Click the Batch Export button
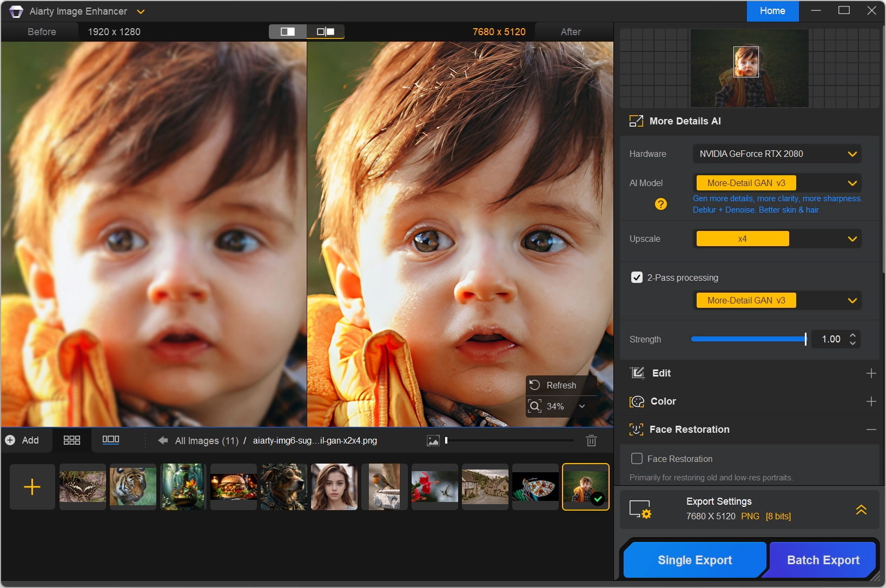Viewport: 886px width, 588px height. point(823,560)
